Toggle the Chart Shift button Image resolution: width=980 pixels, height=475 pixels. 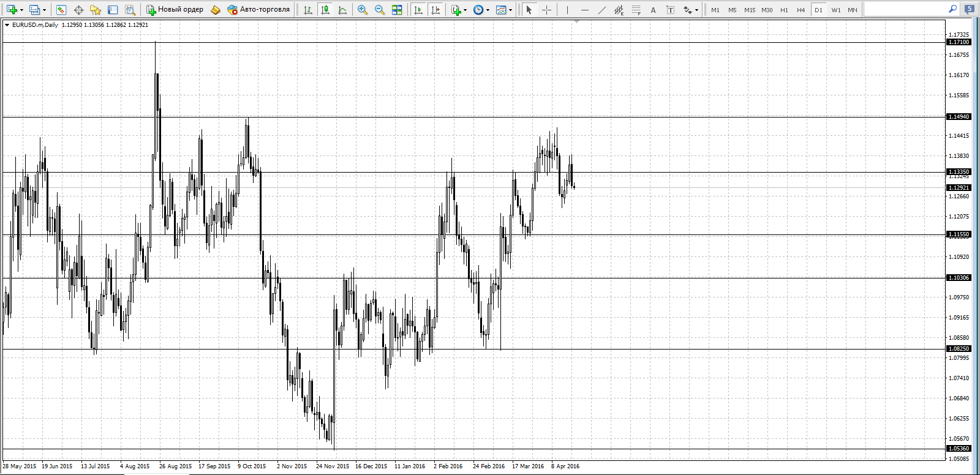coord(435,10)
